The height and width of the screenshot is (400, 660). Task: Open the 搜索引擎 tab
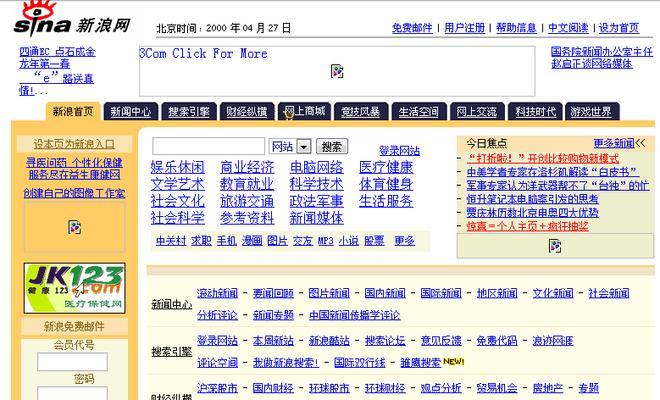click(189, 112)
